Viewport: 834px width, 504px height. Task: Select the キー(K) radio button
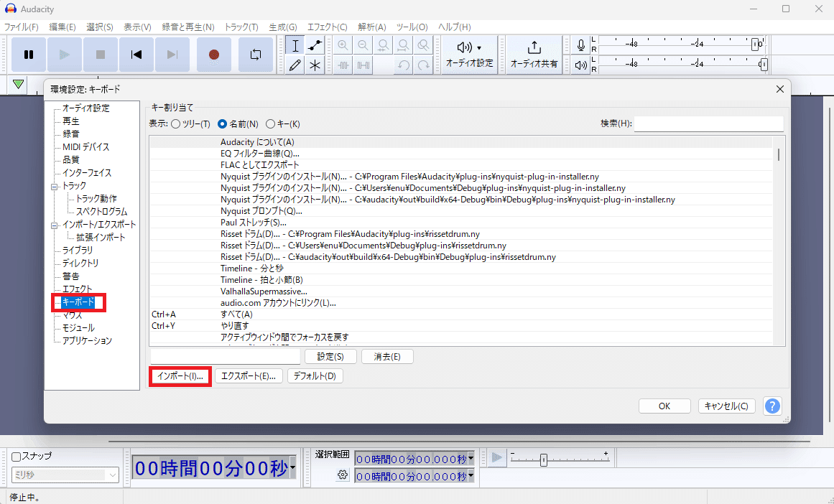tap(270, 124)
